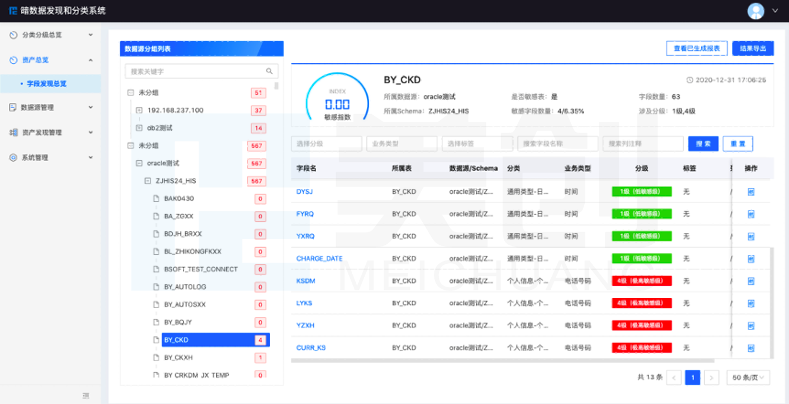Click the sidebar collapse icon at bottom left

click(85, 395)
